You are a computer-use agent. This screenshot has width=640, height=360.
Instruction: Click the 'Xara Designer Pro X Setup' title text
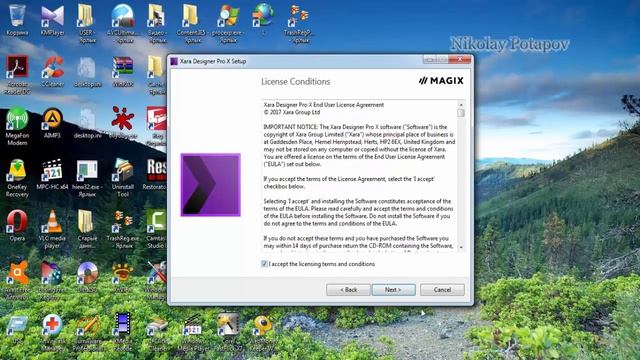[213, 61]
